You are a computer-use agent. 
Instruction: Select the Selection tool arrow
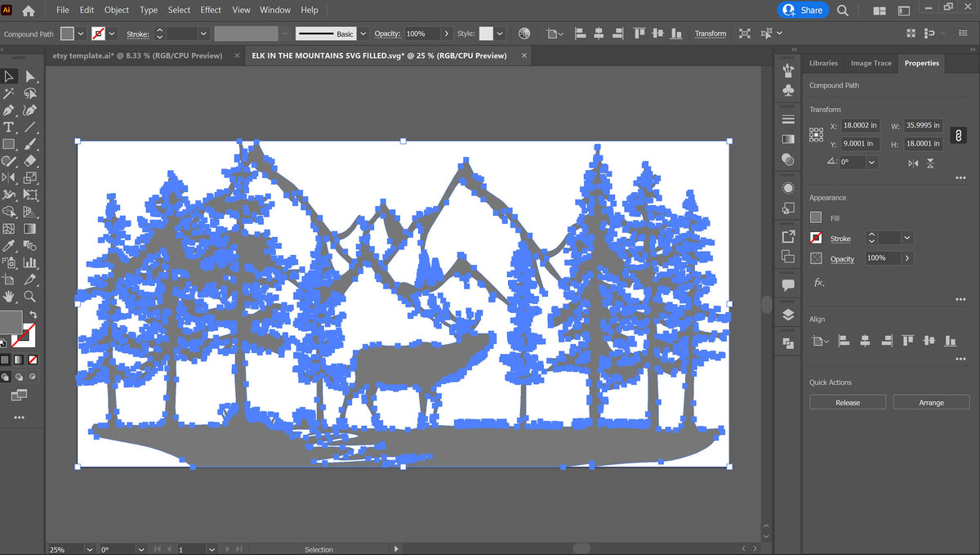(x=9, y=76)
